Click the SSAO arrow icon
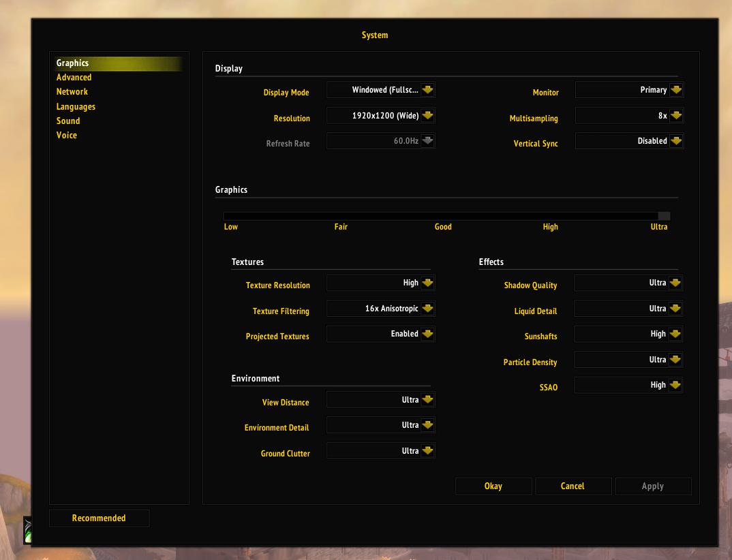732x560 pixels. [x=675, y=385]
